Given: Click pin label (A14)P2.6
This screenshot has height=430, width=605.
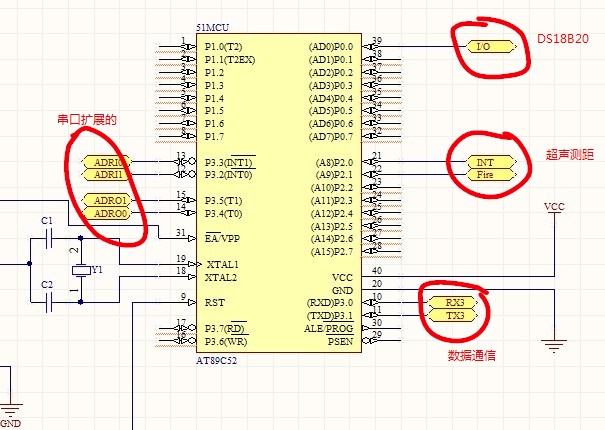Looking at the screenshot, I should coord(332,239).
